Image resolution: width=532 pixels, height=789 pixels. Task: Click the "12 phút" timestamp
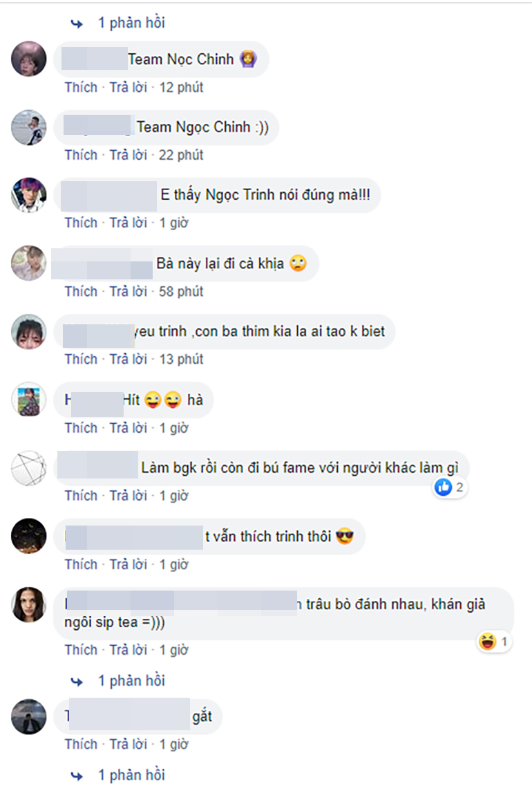coord(181,88)
